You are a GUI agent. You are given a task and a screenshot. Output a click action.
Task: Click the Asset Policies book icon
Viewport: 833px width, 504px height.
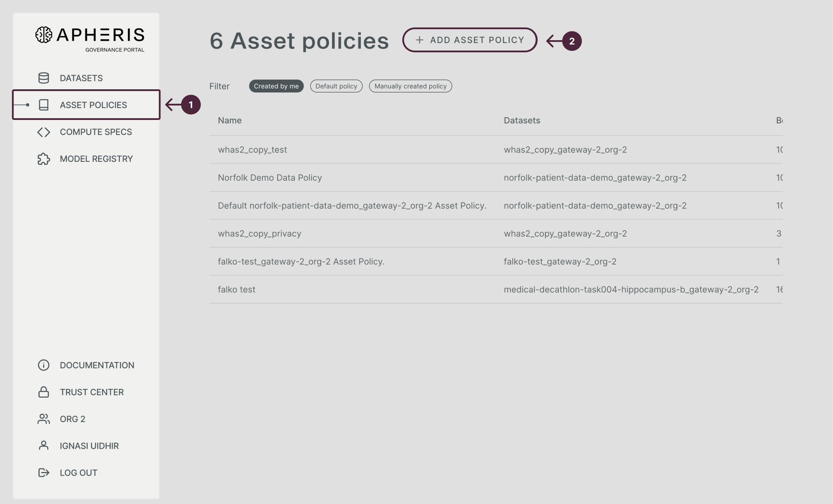(44, 105)
